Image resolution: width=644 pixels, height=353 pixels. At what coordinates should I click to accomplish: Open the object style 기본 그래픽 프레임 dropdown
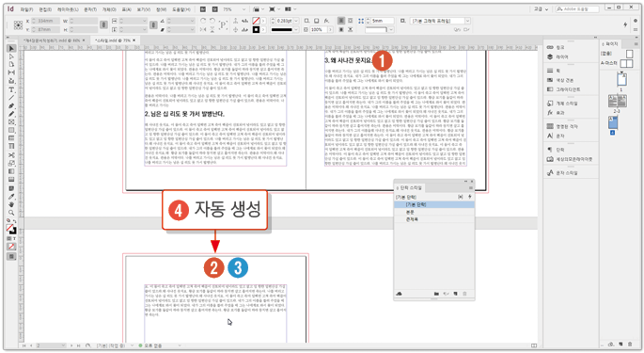pyautogui.click(x=467, y=21)
